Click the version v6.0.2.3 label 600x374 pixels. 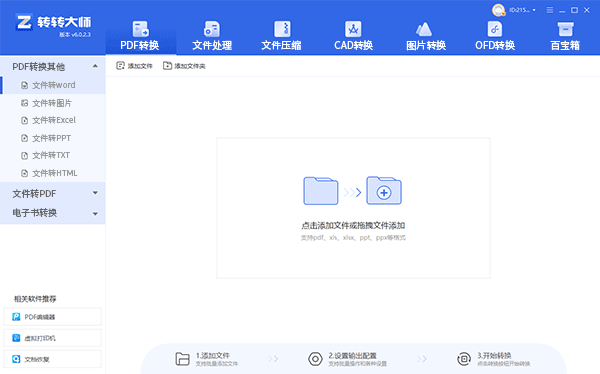pyautogui.click(x=75, y=34)
